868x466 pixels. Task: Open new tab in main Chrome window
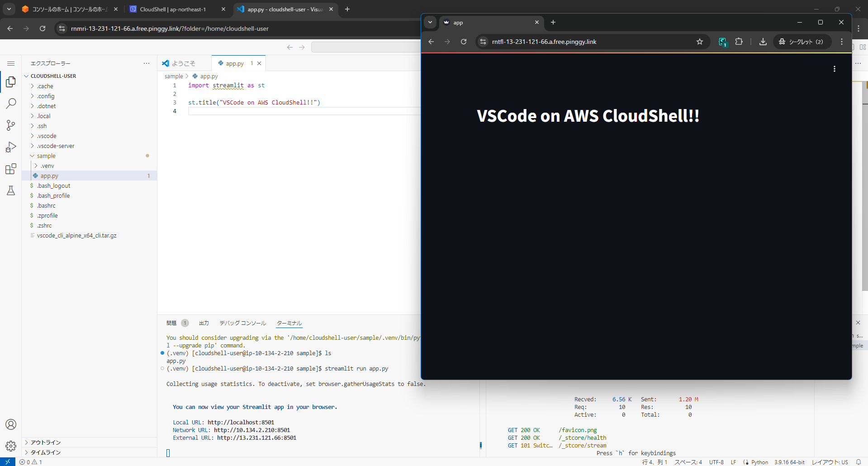[x=347, y=9]
